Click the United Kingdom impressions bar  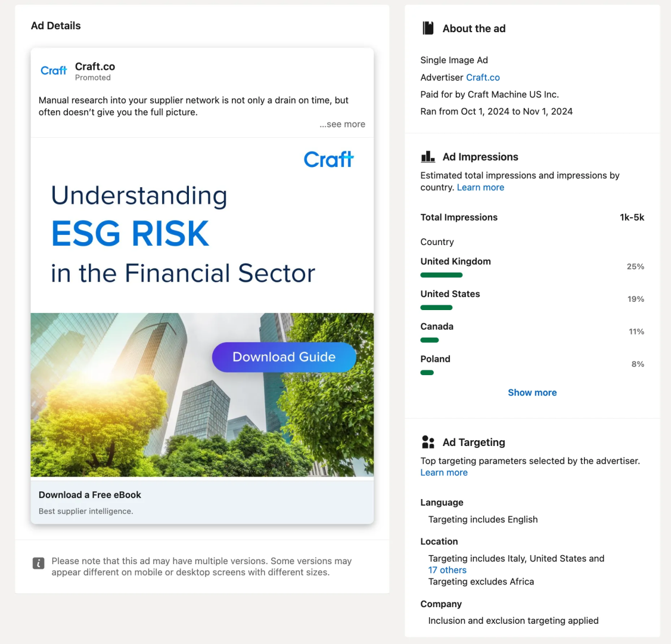point(441,275)
